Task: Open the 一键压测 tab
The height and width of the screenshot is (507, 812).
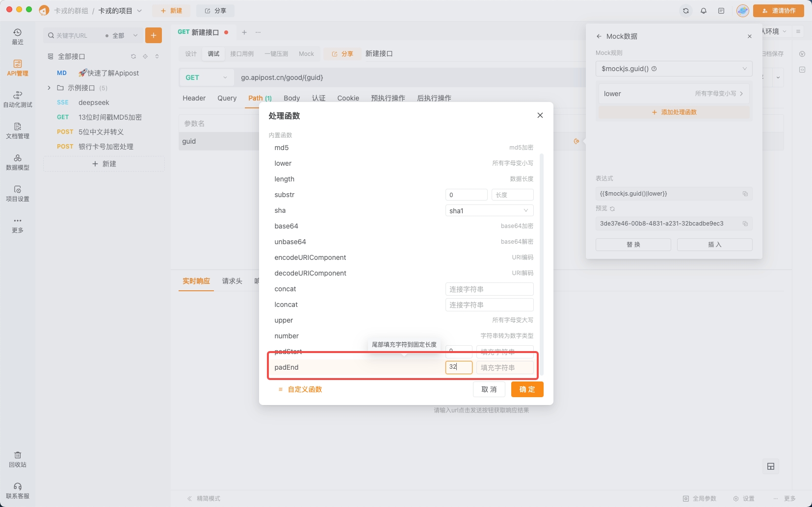Action: click(x=276, y=54)
